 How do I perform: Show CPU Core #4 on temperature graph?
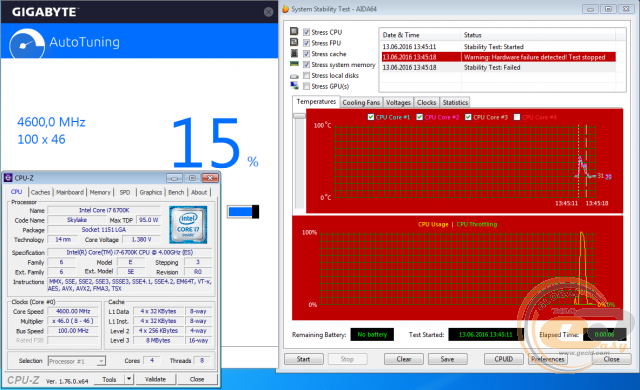click(x=517, y=117)
